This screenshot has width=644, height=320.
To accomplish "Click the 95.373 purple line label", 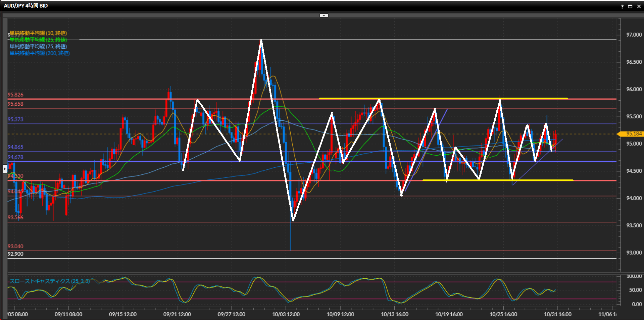I will click(x=15, y=119).
